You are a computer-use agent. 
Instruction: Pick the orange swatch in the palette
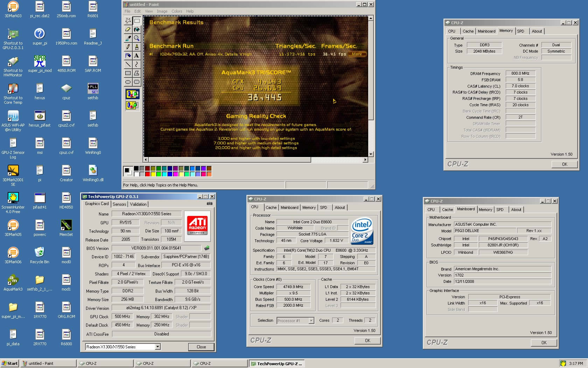(x=209, y=174)
